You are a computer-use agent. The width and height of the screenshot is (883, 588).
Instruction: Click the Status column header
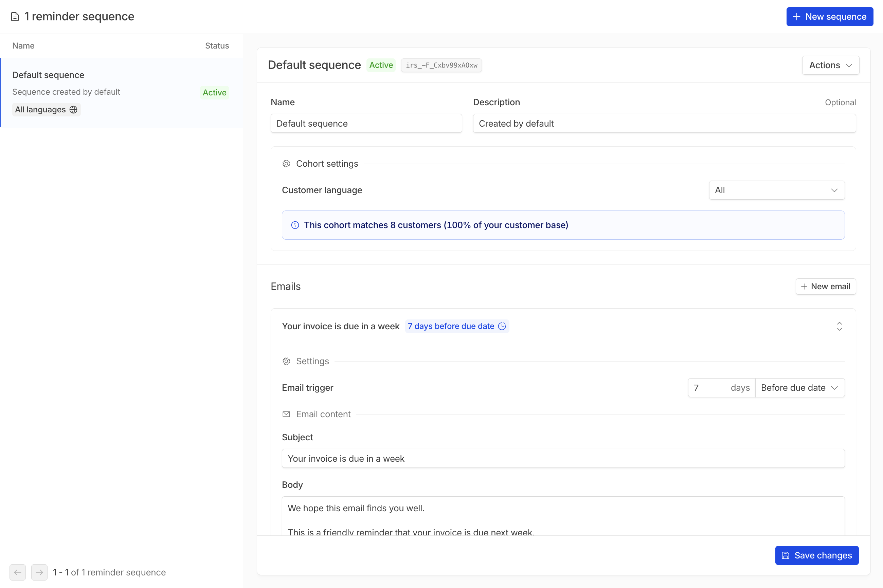(217, 46)
